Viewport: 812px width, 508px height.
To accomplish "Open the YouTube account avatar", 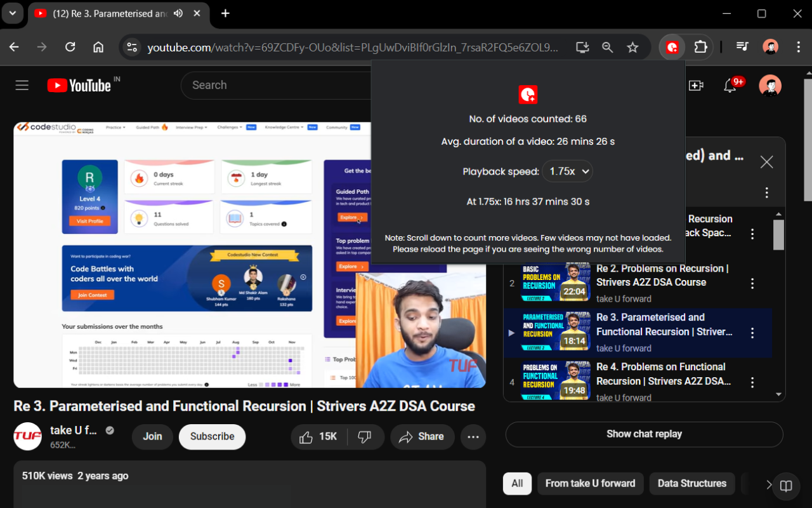I will [x=770, y=85].
